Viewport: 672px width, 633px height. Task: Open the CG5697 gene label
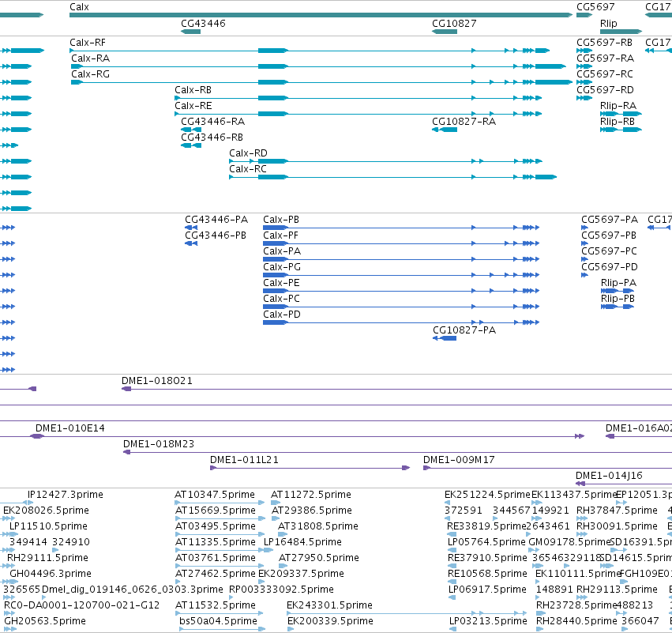595,7
